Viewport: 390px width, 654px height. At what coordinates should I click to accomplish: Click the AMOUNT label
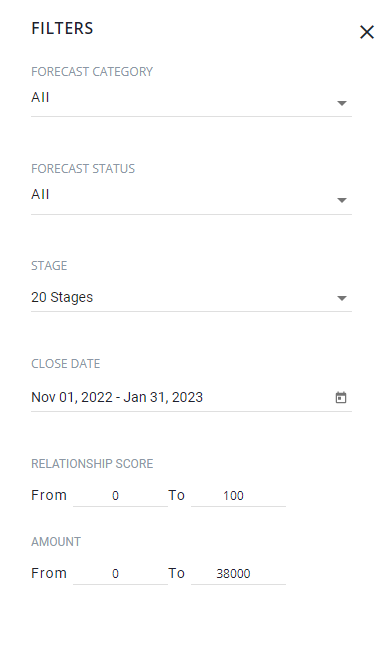tap(56, 542)
